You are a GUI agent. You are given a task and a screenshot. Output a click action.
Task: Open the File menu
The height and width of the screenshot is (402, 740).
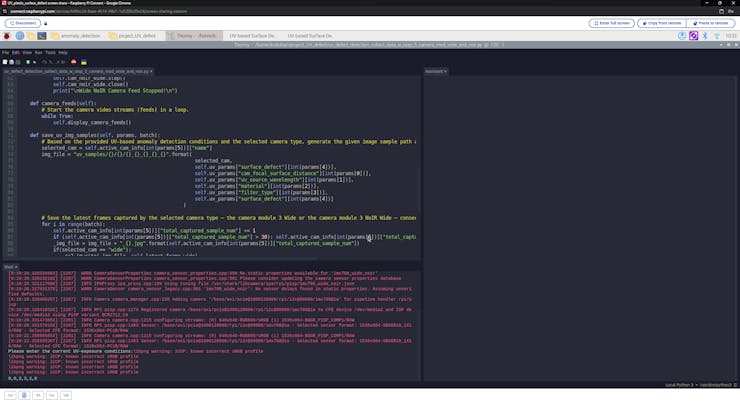pos(6,51)
